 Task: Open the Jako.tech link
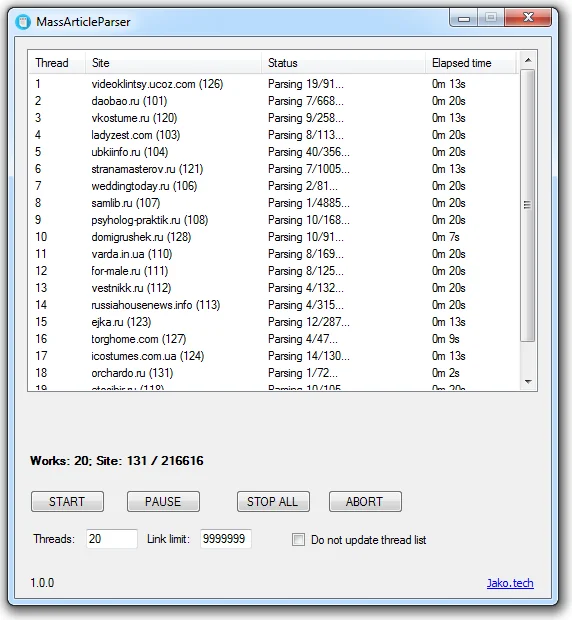[x=510, y=583]
